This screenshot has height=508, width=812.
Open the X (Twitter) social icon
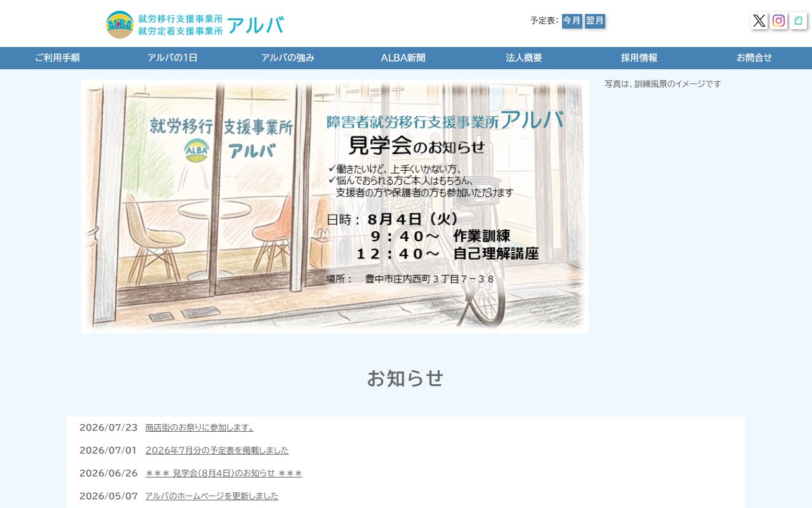[759, 20]
